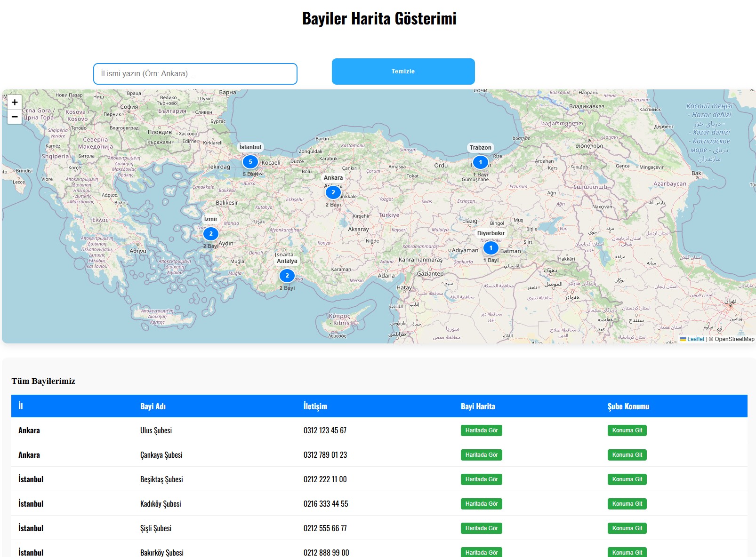Click Konuma Git for Bakırköy Şubesi
The width and height of the screenshot is (756, 557).
tap(627, 552)
